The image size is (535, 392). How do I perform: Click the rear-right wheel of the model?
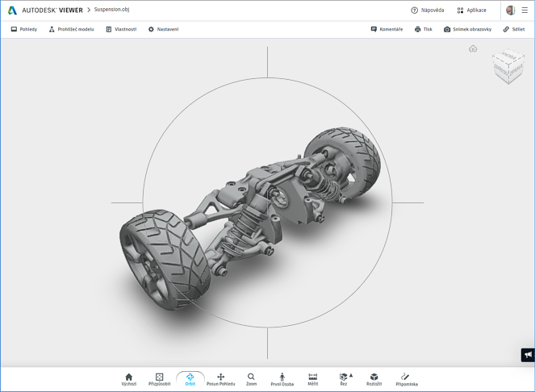[x=343, y=164]
